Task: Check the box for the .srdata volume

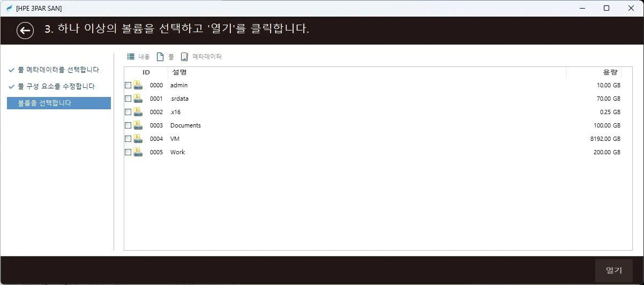Action: pyautogui.click(x=128, y=99)
